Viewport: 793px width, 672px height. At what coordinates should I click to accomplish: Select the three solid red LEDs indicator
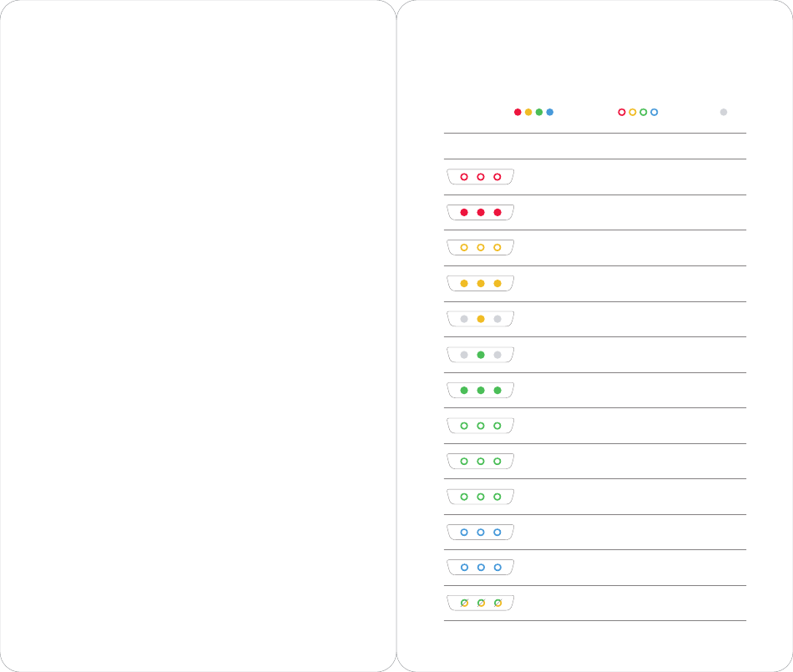[x=481, y=212]
